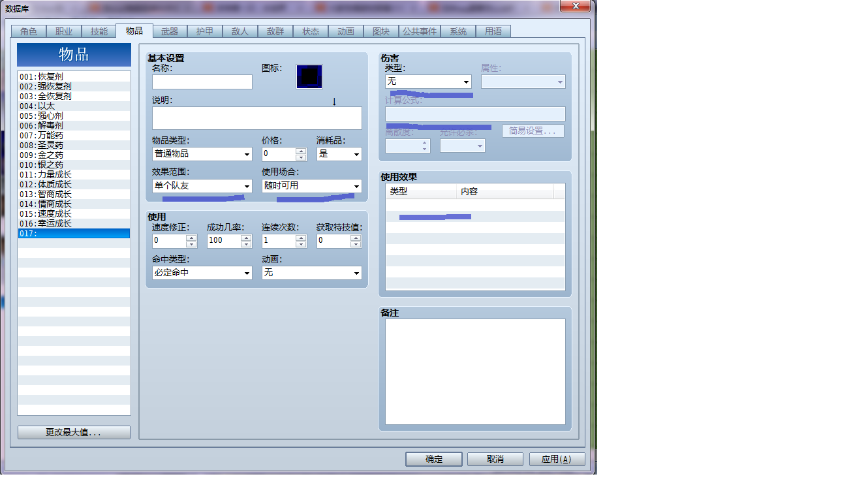868x500 pixels.
Task: Click the 更改最大值 button
Action: pos(74,433)
